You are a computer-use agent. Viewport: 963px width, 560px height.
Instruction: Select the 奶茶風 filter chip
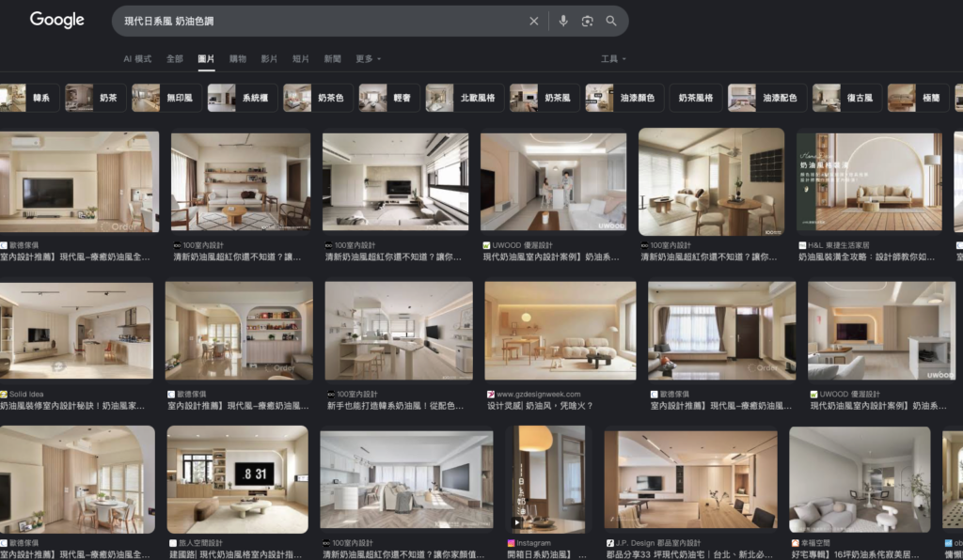(x=545, y=98)
